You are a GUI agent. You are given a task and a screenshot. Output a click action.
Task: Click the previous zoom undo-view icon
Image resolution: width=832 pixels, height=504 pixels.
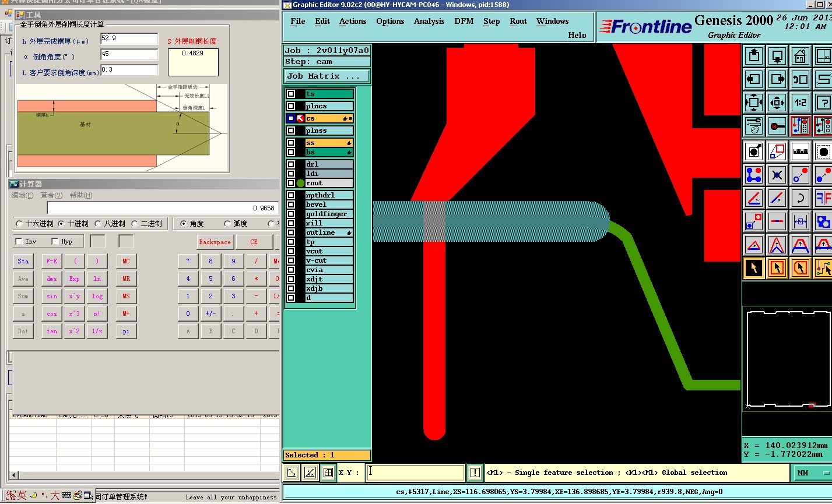(x=801, y=79)
